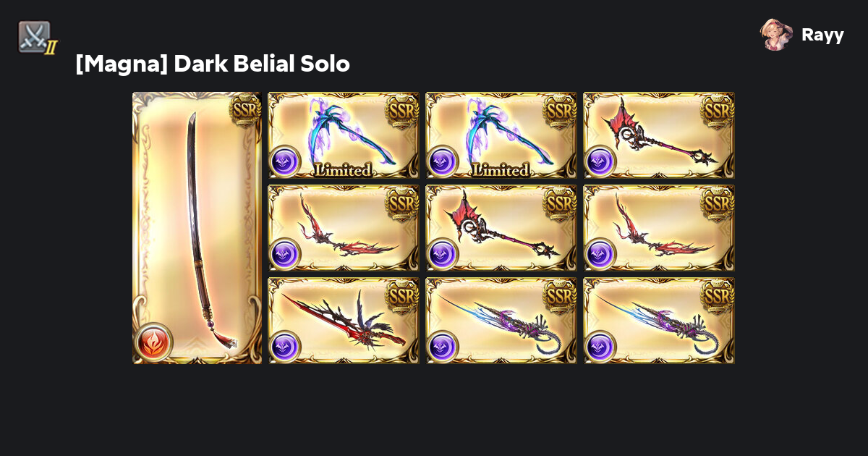Click the Rayy username
This screenshot has width=868, height=456.
point(822,35)
